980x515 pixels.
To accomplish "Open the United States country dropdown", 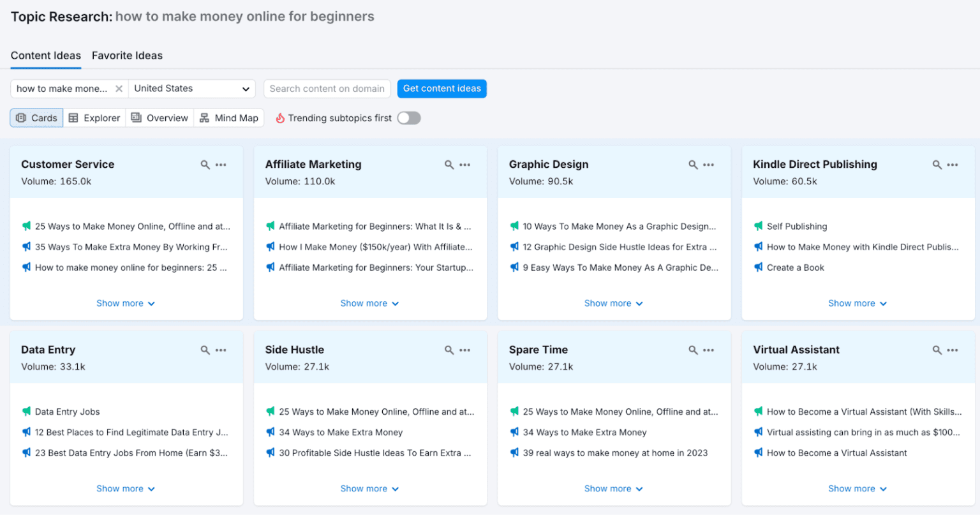I will click(192, 89).
